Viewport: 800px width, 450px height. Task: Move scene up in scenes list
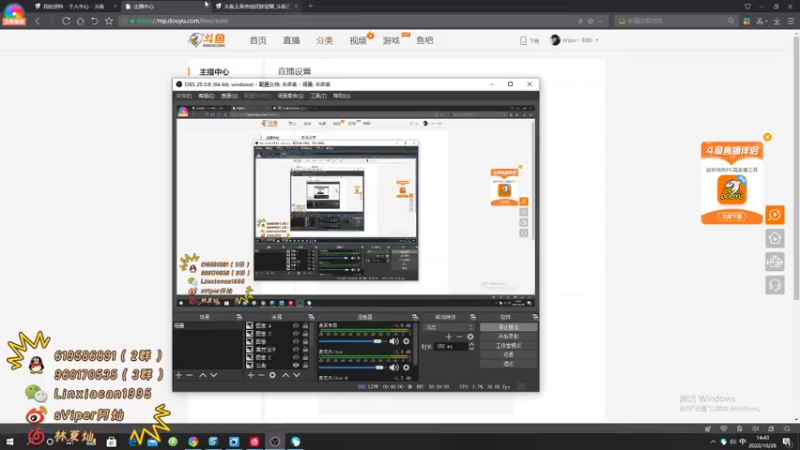point(203,375)
